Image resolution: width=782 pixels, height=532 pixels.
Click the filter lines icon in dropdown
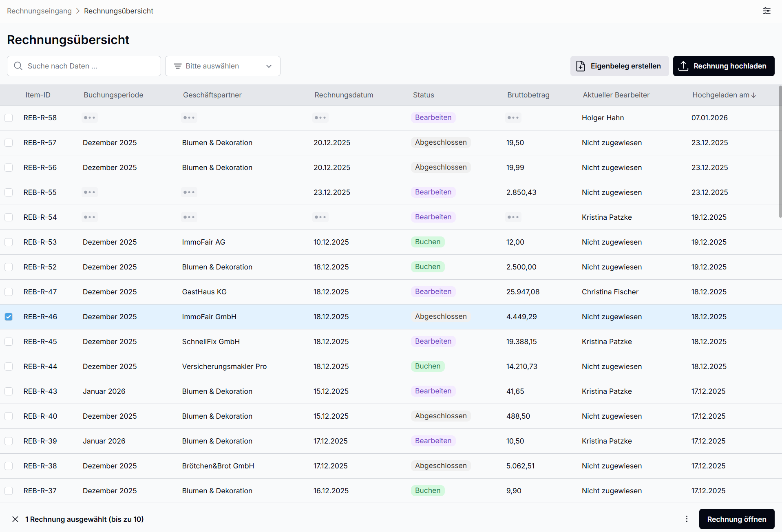click(x=178, y=66)
